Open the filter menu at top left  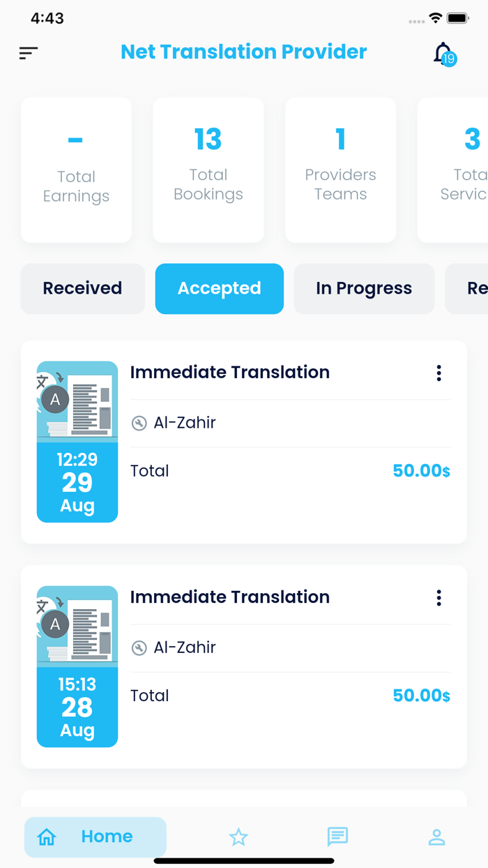pos(28,53)
